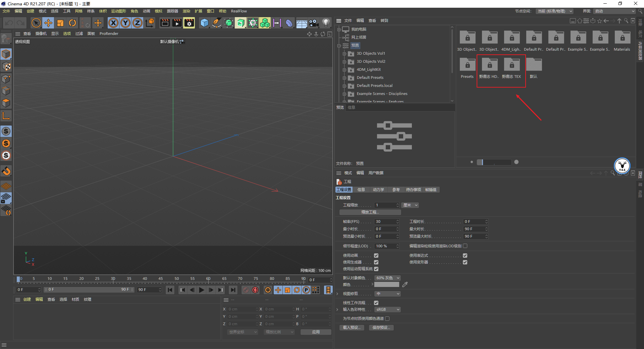Viewport: 644px width, 349px height.
Task: Toggle the magnet snap icon
Action: (x=6, y=171)
